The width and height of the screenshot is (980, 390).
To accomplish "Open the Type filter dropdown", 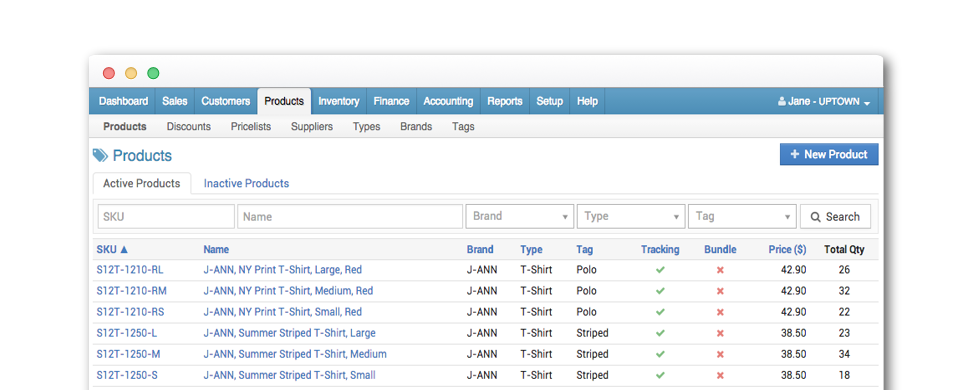I will pos(630,216).
